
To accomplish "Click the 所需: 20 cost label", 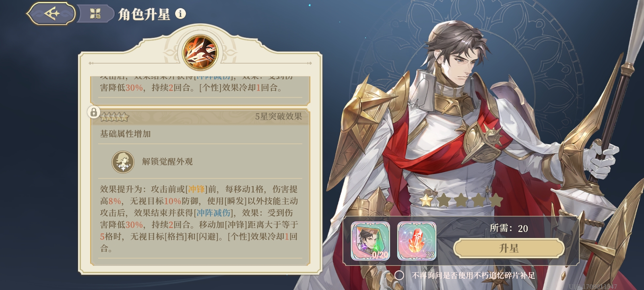I will click(509, 228).
